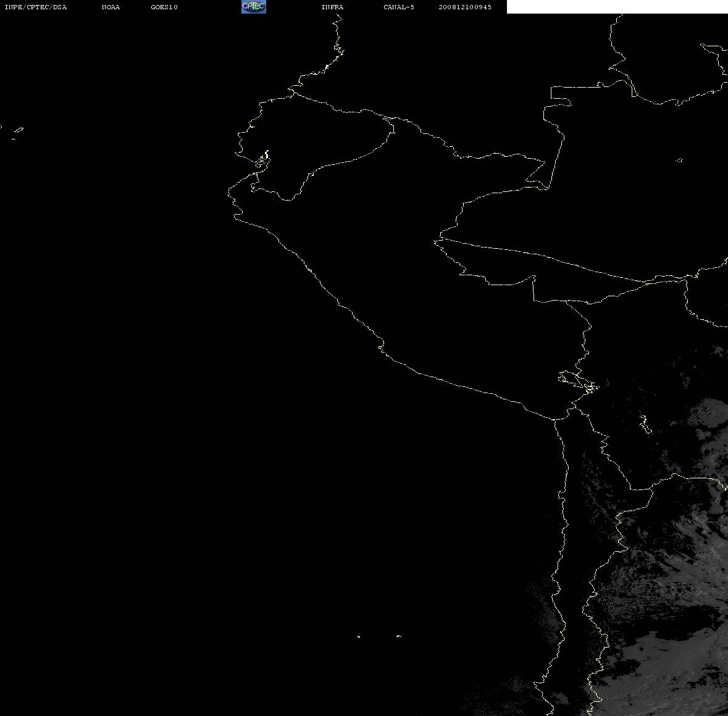Click the INFRA label in the header
The height and width of the screenshot is (716, 728).
[x=332, y=7]
